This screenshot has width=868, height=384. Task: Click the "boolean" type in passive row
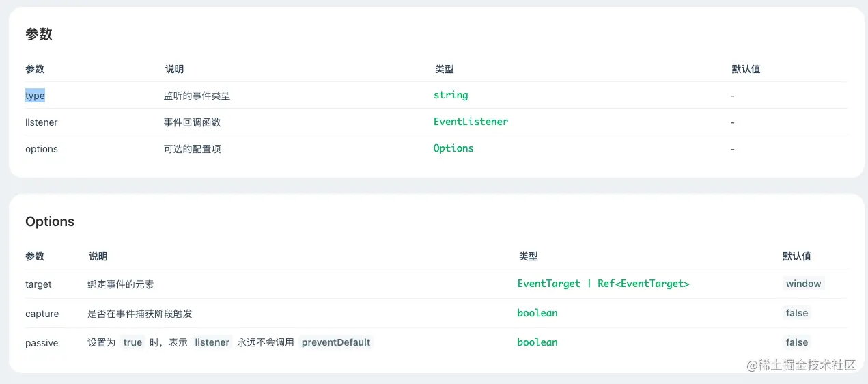(x=537, y=342)
